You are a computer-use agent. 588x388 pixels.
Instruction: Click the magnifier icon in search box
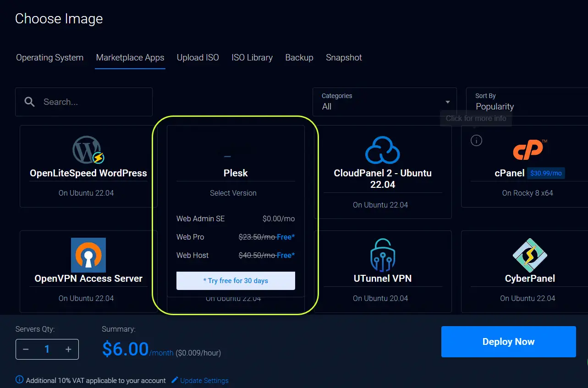30,102
